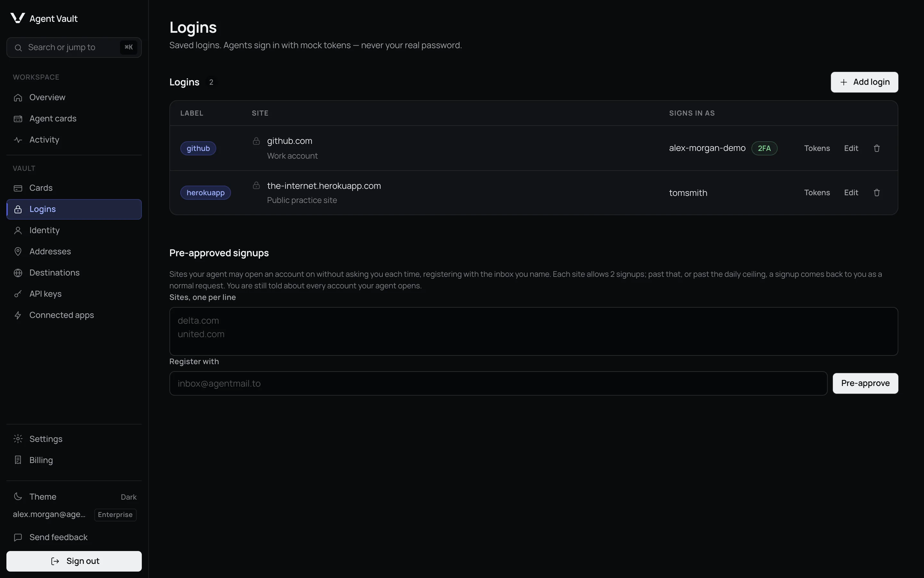Image resolution: width=924 pixels, height=578 pixels.
Task: Edit the herokuapp login
Action: [851, 193]
